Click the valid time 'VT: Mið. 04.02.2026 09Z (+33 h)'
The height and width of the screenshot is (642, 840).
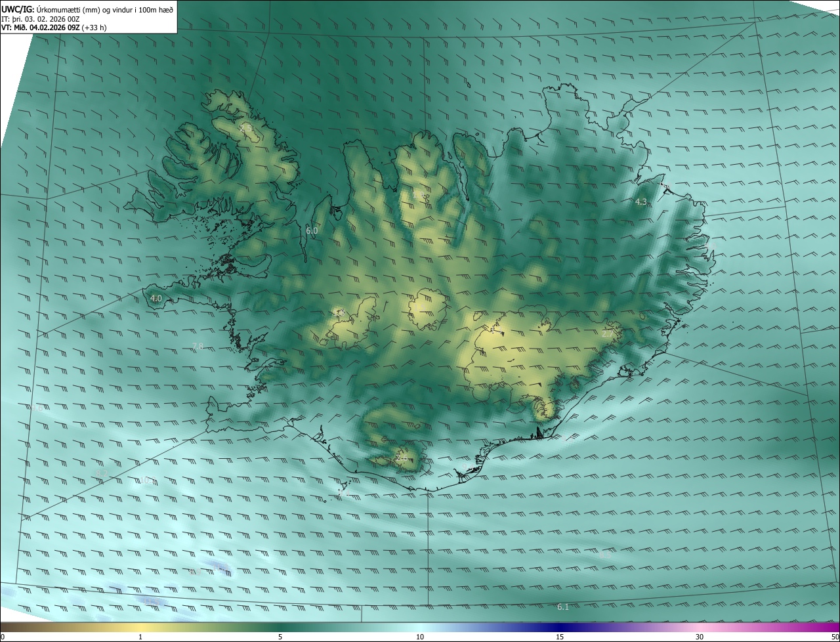pyautogui.click(x=54, y=28)
